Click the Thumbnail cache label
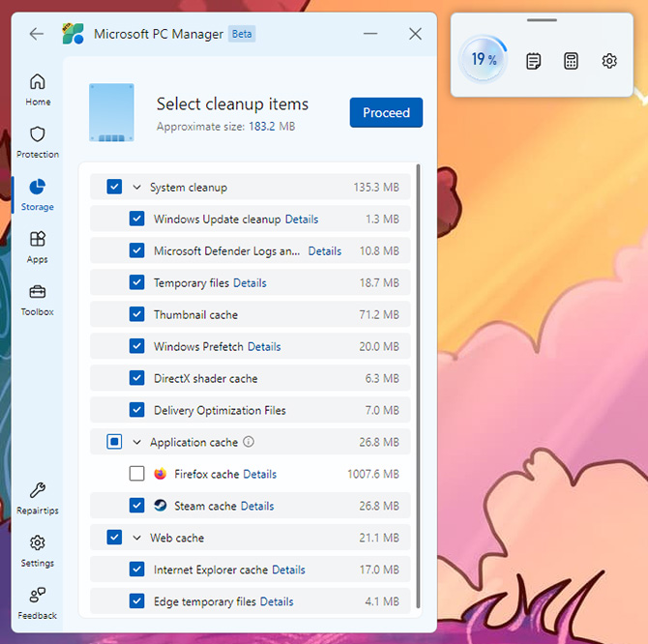648x644 pixels. (195, 315)
